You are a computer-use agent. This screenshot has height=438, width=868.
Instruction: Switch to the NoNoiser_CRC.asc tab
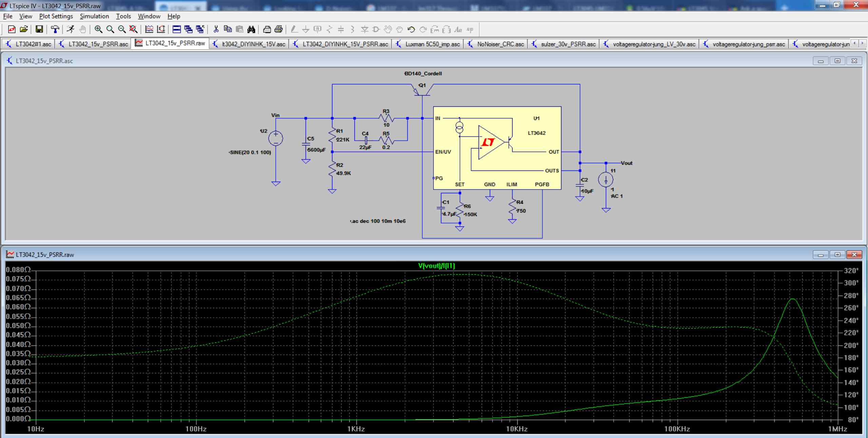click(x=496, y=44)
